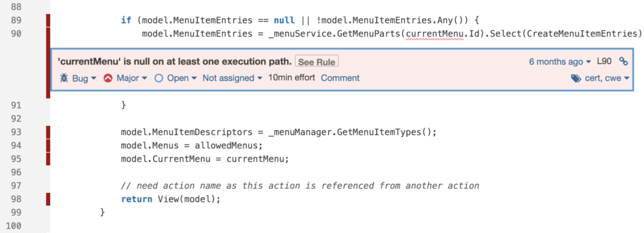644x233 pixels.
Task: Click the Comment link
Action: click(x=340, y=78)
